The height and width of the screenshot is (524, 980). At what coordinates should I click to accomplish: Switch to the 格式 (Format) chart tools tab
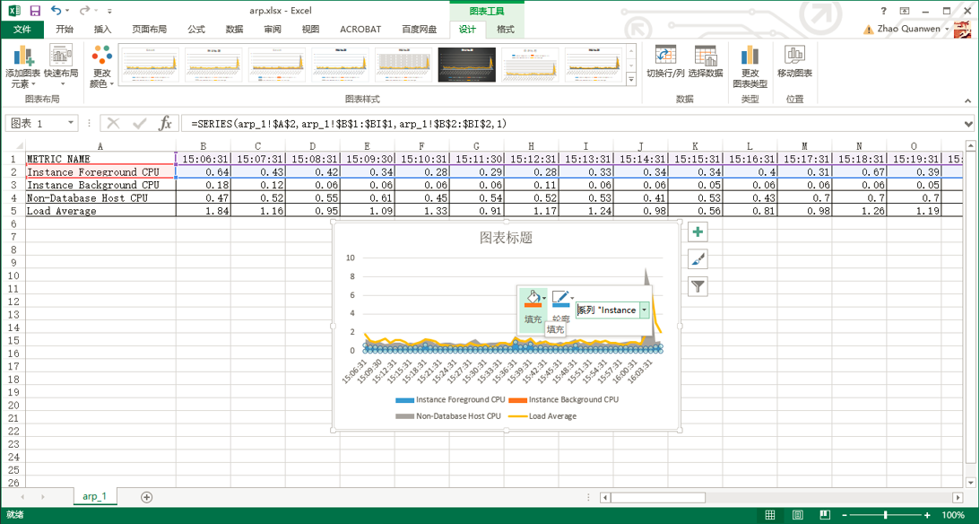(506, 30)
